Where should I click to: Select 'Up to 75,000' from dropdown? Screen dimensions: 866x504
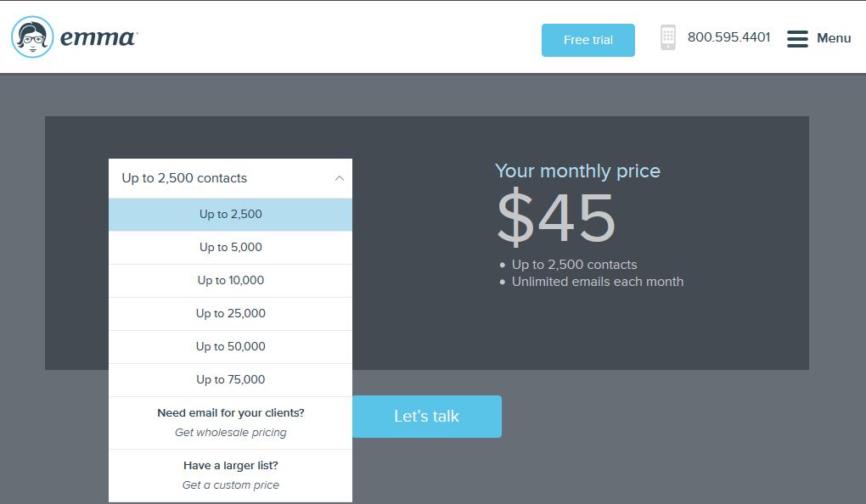click(x=230, y=380)
